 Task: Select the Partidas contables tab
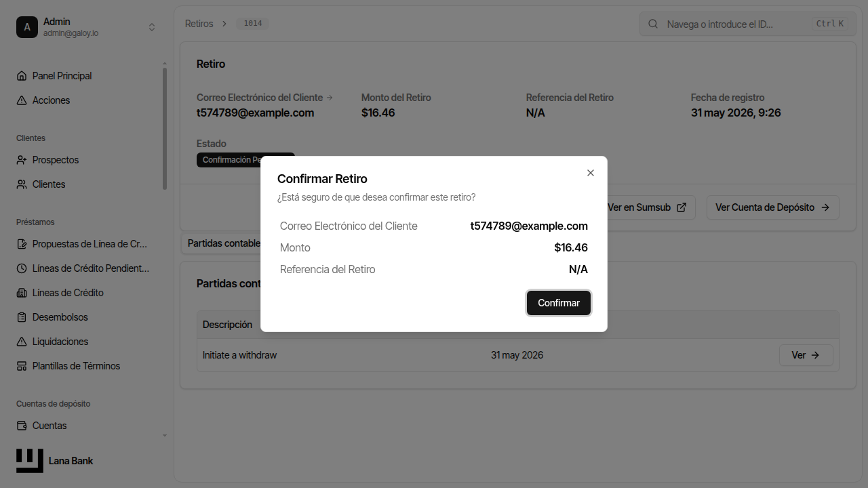click(224, 243)
